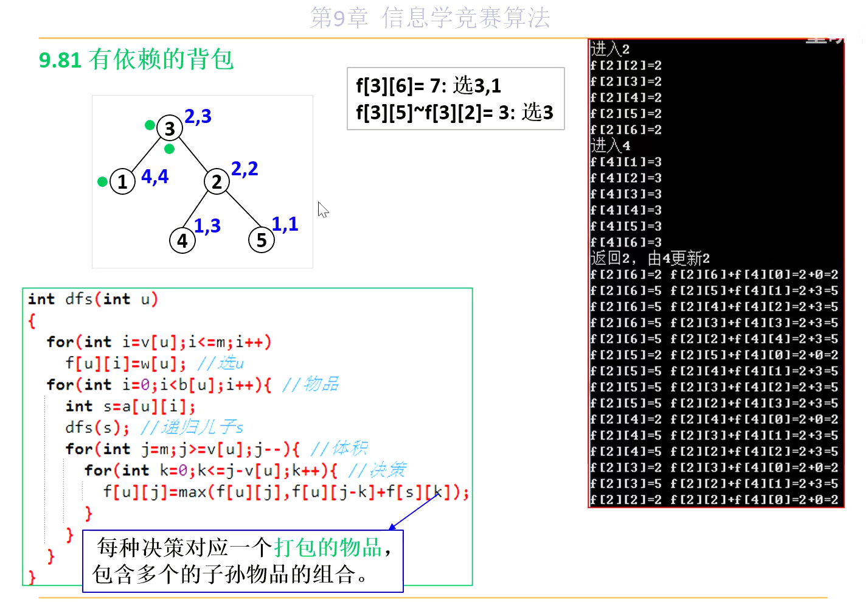The width and height of the screenshot is (868, 602).
Task: Click console line "f[2][4]=5 f[2][2]+f[4][2]=2+3=5"
Action: [x=714, y=452]
